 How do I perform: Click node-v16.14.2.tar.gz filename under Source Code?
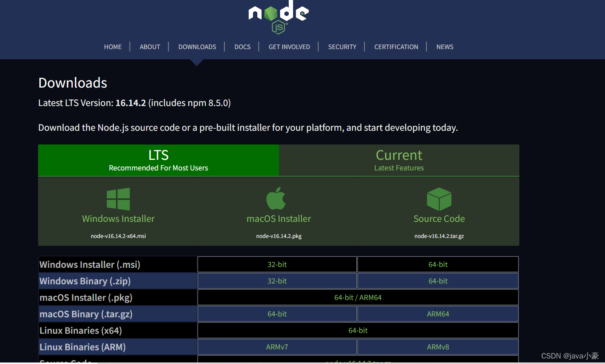click(439, 236)
